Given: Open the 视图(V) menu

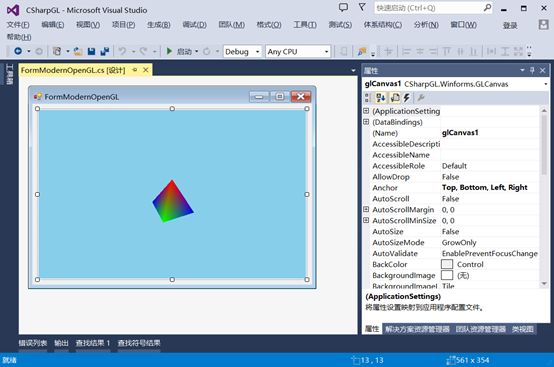Looking at the screenshot, I should click(88, 25).
